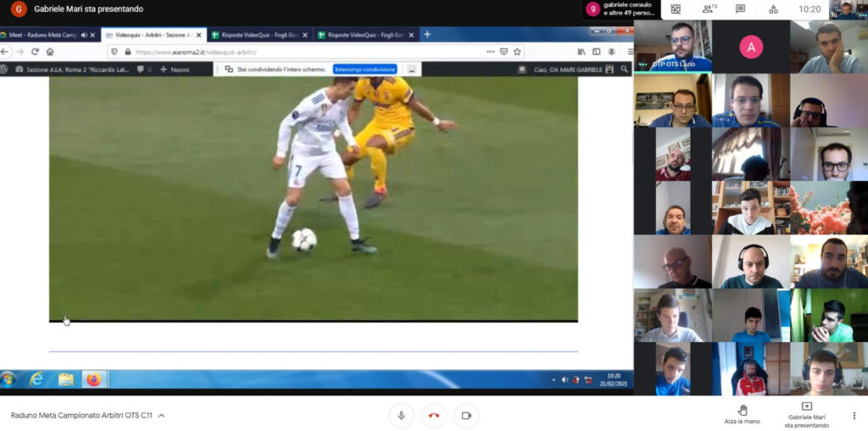
Task: Open the meeting chat panel
Action: (x=740, y=8)
